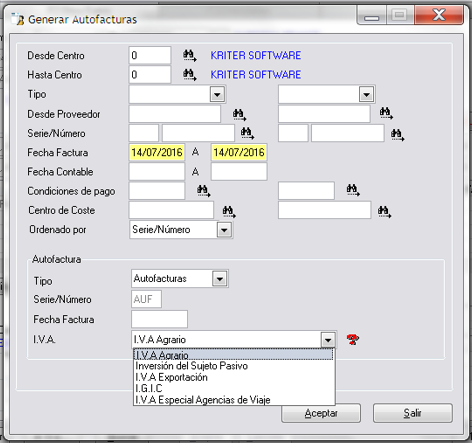The image size is (472, 443).
Task: Pick I.G.I.C from the I.V.A. list
Action: point(149,388)
